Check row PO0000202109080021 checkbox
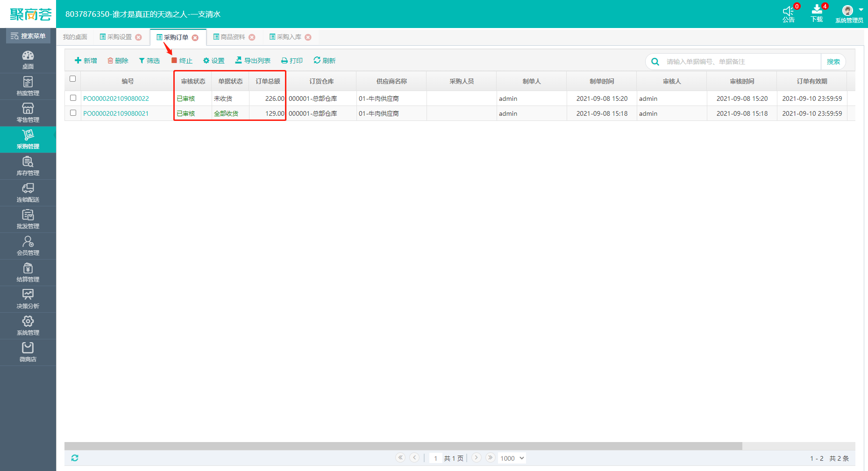Image resolution: width=868 pixels, height=471 pixels. [73, 113]
